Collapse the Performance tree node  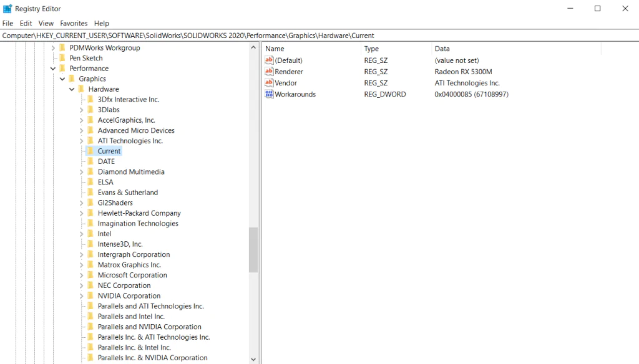point(53,69)
